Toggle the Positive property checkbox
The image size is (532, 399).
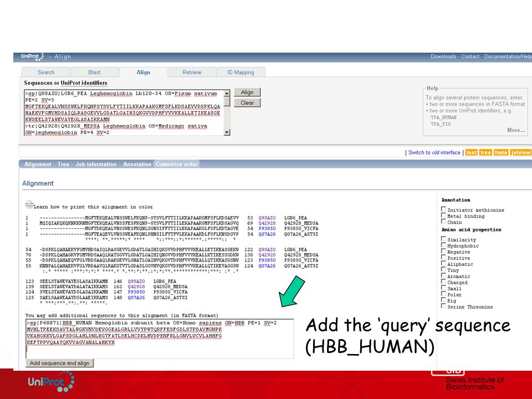tap(443, 257)
